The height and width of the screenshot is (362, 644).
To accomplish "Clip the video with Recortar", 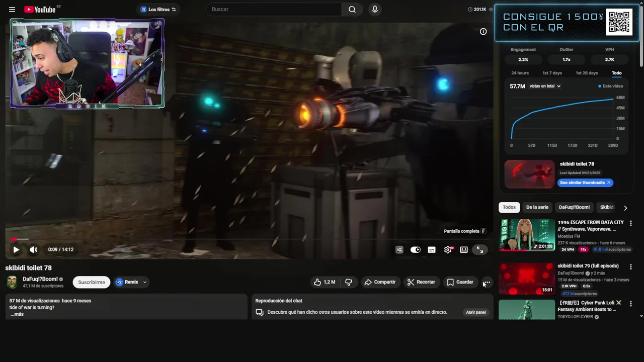I will [x=421, y=282].
